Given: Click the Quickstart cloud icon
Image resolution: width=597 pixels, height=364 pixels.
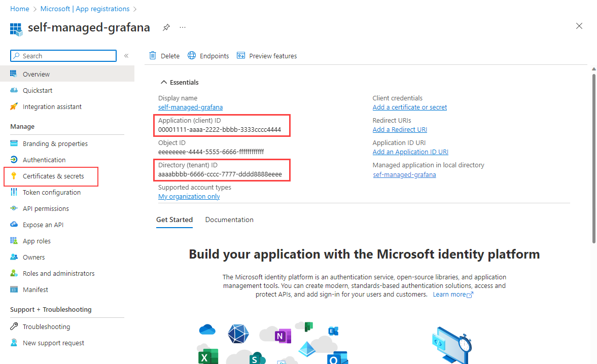Looking at the screenshot, I should tap(14, 90).
